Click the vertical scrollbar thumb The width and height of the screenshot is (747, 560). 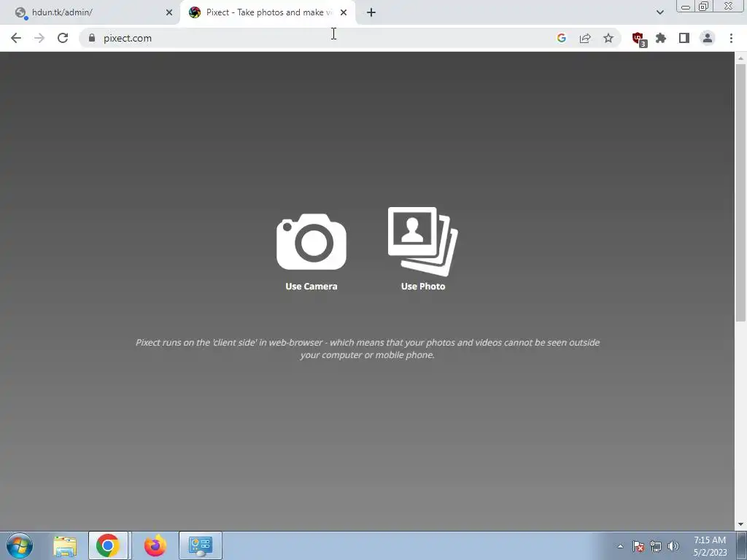pyautogui.click(x=740, y=192)
